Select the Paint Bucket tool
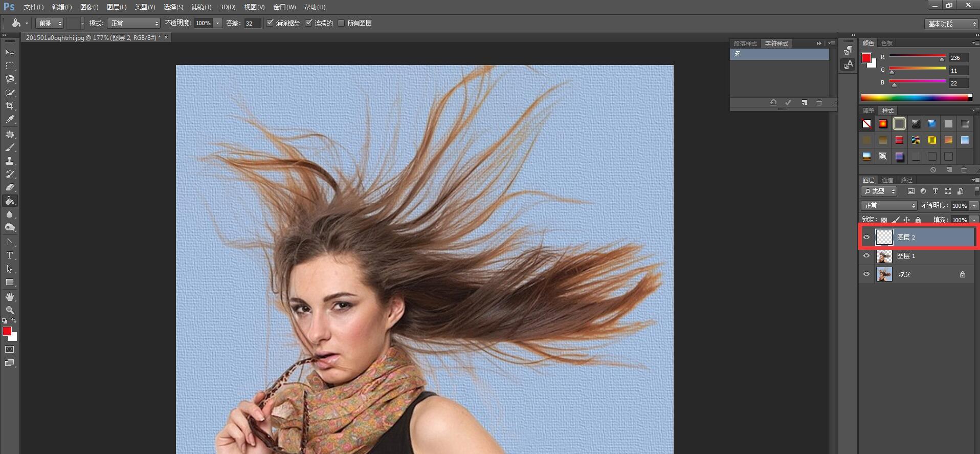Screen dimensions: 980x454 10,201
